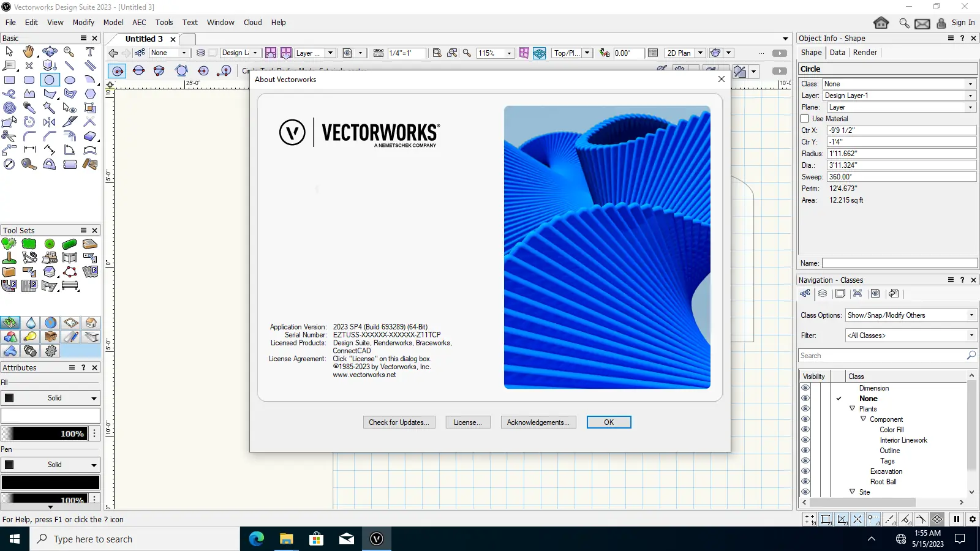Pick the Protractor tool
Screen dimensions: 980x551
tap(50, 164)
